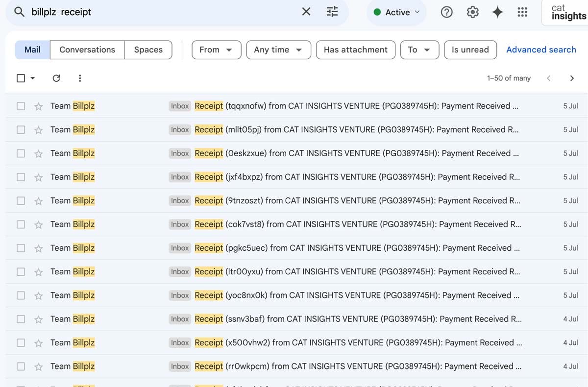Click in the billplz receipt search field
The height and width of the screenshot is (387, 588).
(x=162, y=12)
